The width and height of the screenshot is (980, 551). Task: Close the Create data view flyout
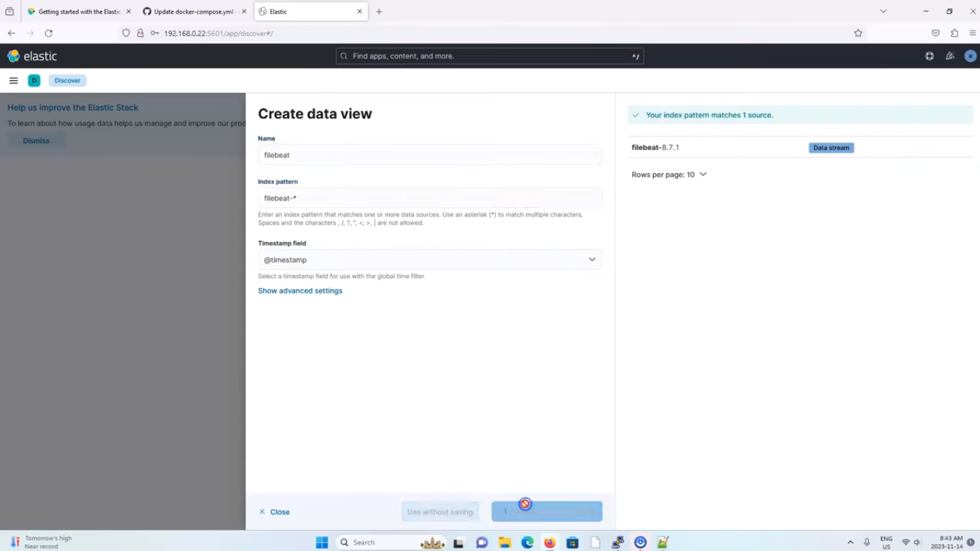(x=274, y=512)
